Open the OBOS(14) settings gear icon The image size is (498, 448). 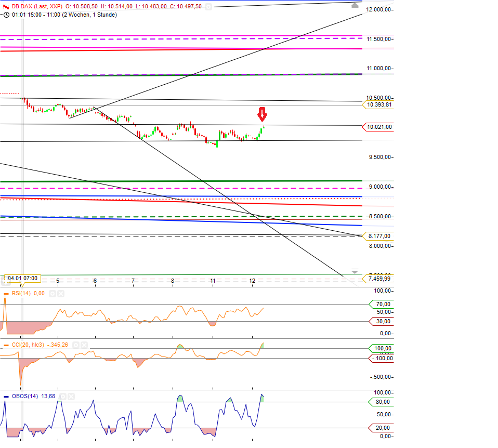coord(63,396)
